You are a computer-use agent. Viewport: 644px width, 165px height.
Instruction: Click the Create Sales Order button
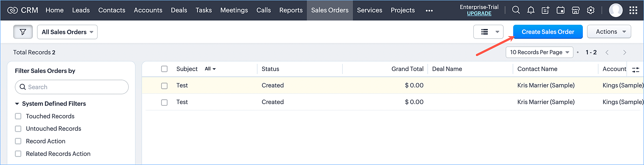(548, 32)
